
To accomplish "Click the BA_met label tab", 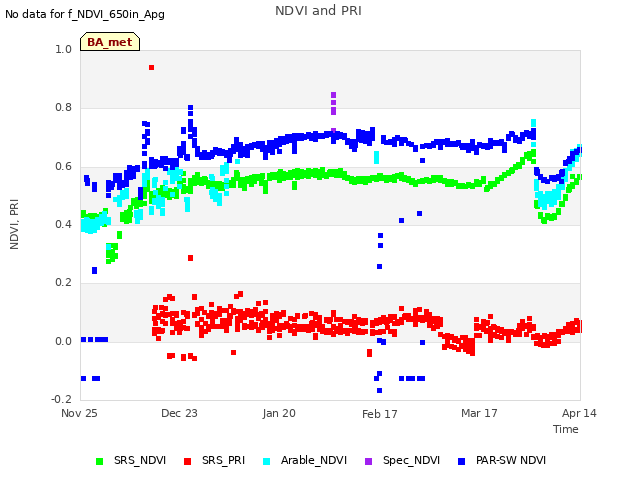I will [x=110, y=42].
